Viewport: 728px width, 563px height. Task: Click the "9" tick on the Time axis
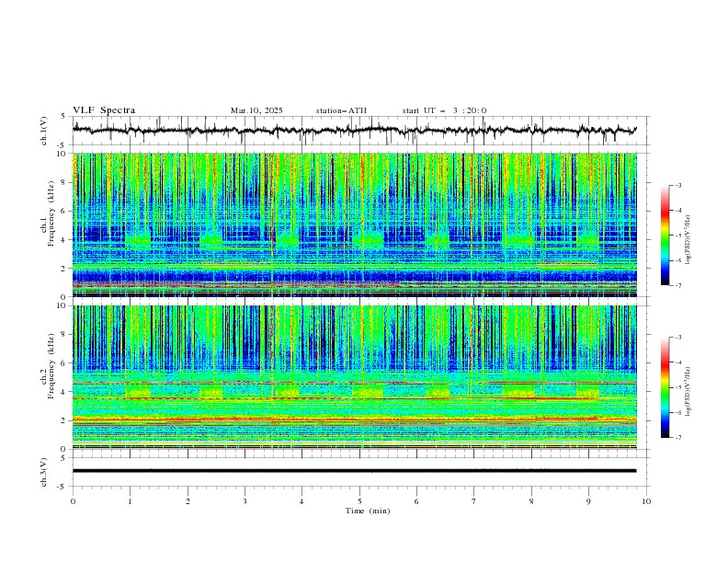pyautogui.click(x=588, y=501)
